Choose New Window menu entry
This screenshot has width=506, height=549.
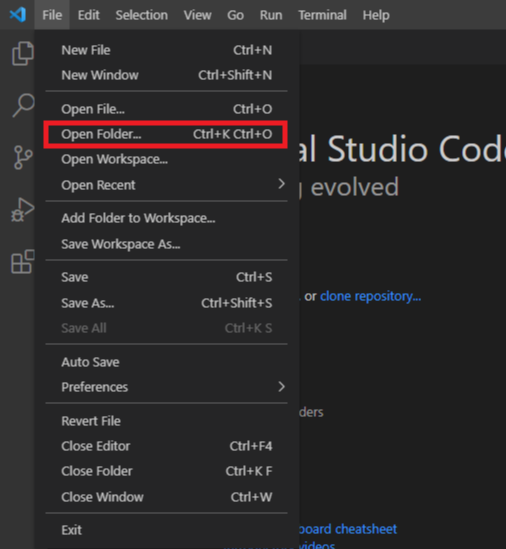[x=166, y=75]
